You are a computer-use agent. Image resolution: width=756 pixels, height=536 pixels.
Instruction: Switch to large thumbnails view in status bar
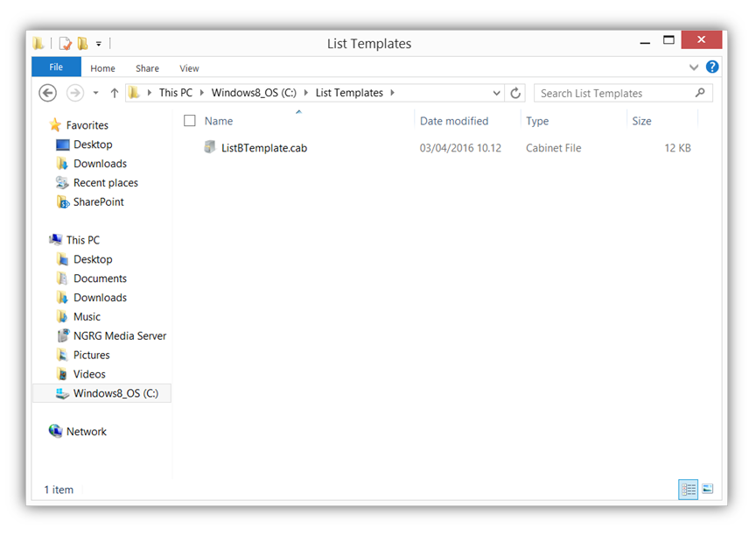pos(707,489)
